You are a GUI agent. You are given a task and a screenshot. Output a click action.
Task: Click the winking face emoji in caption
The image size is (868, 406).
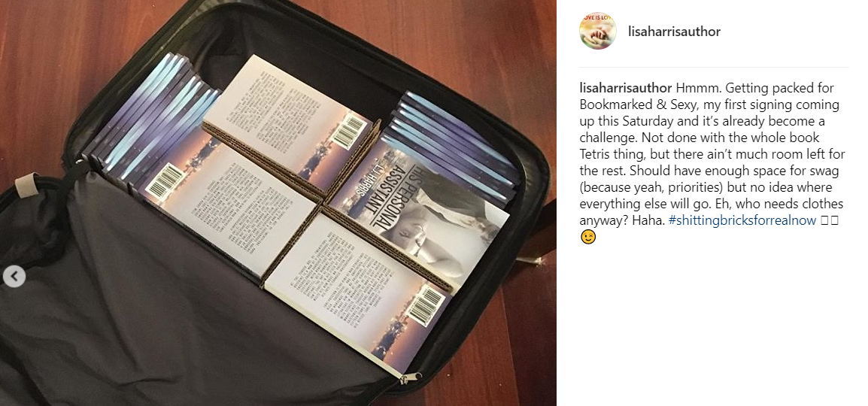tap(588, 237)
